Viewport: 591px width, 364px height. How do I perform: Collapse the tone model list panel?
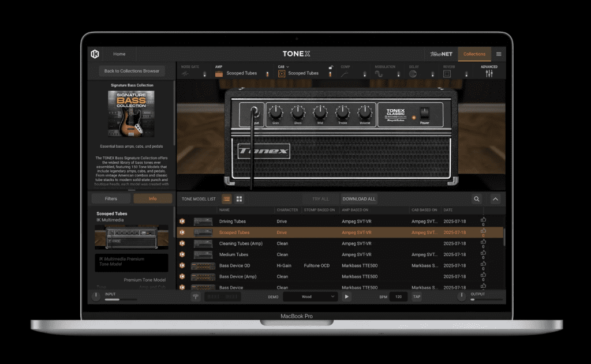tap(495, 199)
